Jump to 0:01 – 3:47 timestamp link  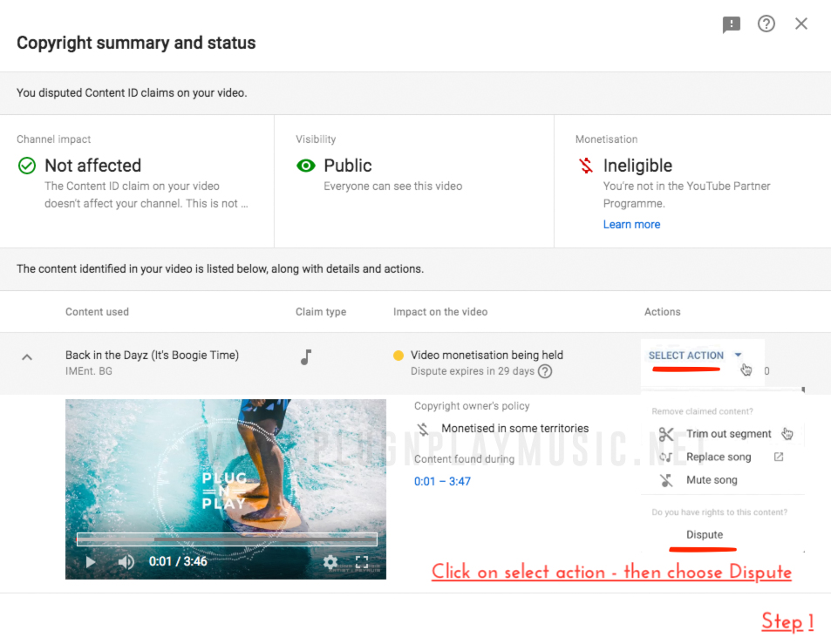coord(442,481)
